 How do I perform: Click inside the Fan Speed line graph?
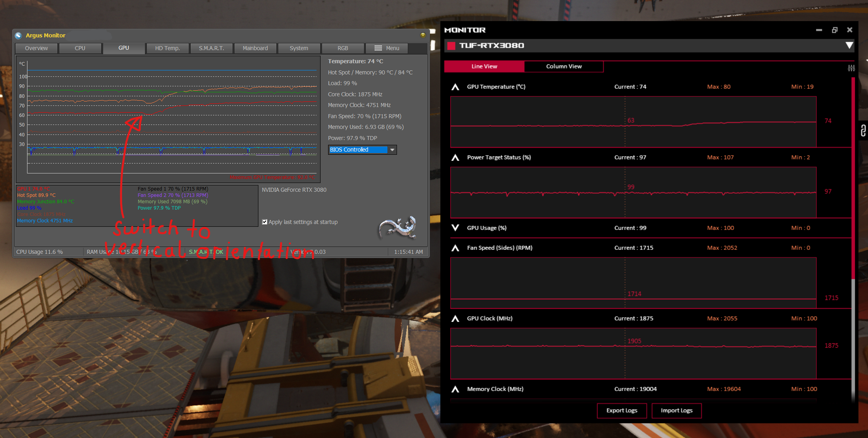point(633,283)
